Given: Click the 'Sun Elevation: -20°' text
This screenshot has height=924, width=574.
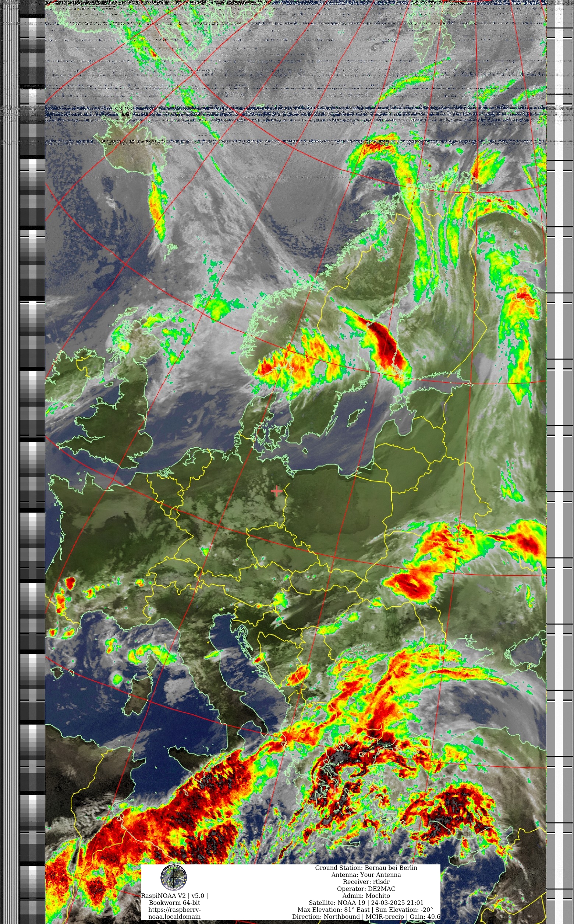Looking at the screenshot, I should click(404, 910).
